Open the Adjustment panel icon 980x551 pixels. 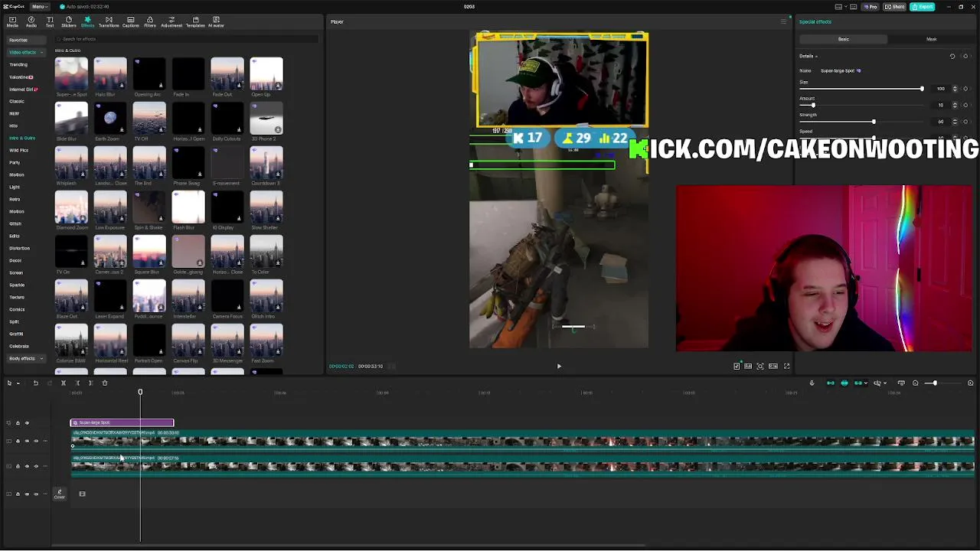coord(171,21)
